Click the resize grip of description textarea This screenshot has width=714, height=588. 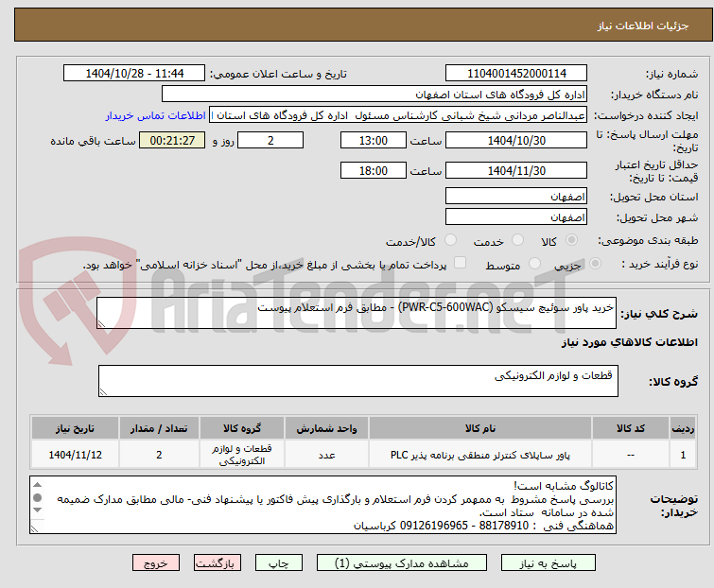click(101, 323)
